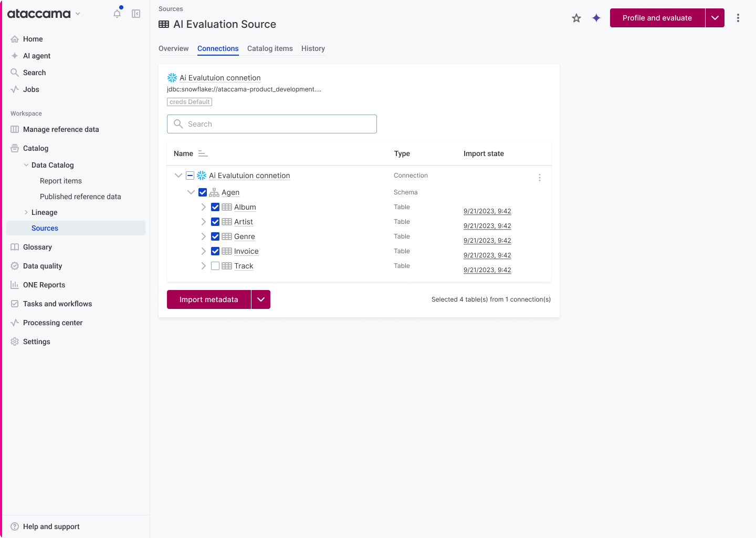The width and height of the screenshot is (756, 538).
Task: Click the Track table icon
Action: click(x=227, y=266)
